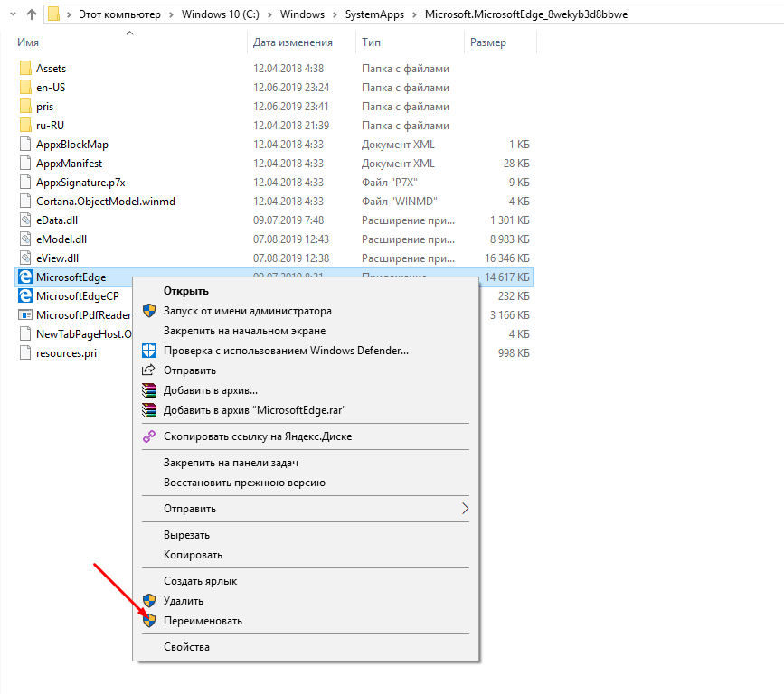Click the eView.dll file icon
This screenshot has height=694, width=784.
[x=25, y=258]
